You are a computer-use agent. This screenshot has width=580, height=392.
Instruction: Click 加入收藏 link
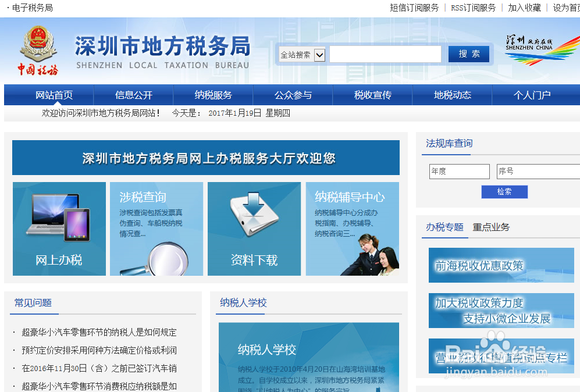click(524, 8)
